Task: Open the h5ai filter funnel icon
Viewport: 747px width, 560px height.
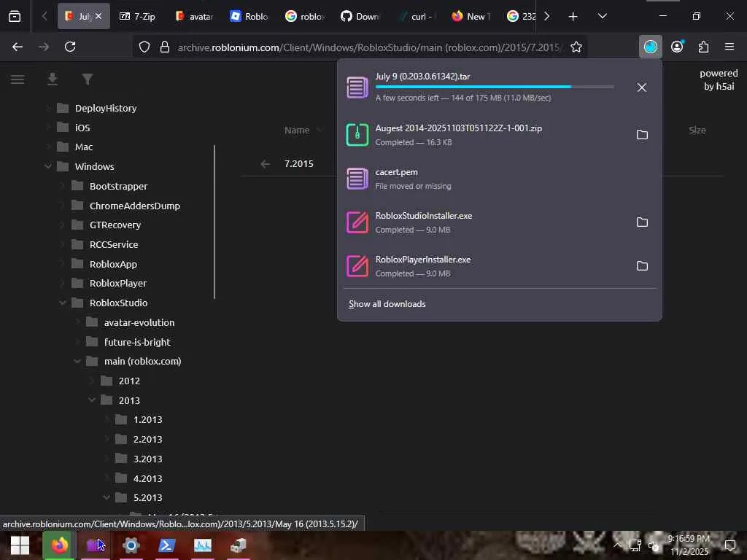Action: tap(88, 79)
